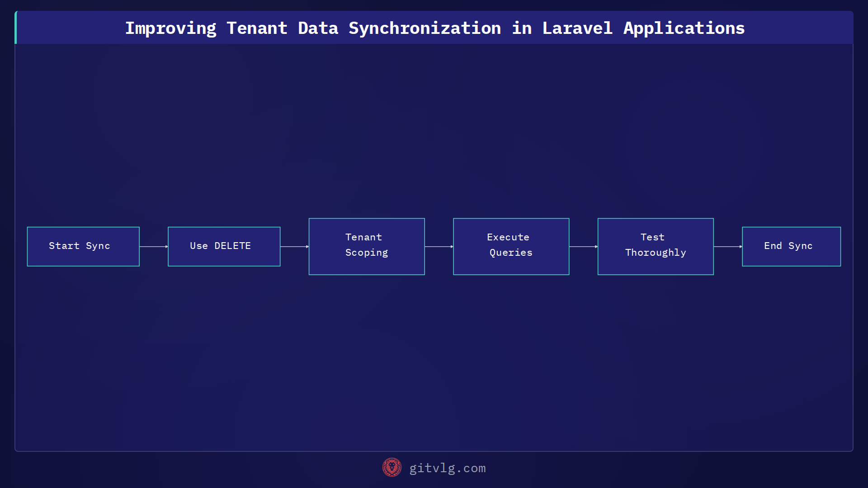This screenshot has height=488, width=868.
Task: Select the End Sync box
Action: click(x=791, y=246)
